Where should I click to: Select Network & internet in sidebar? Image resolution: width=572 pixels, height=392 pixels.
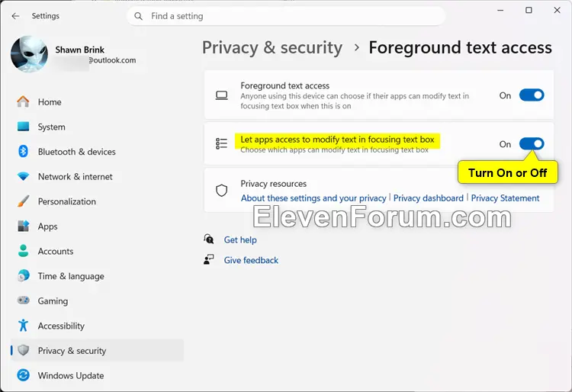98,176
